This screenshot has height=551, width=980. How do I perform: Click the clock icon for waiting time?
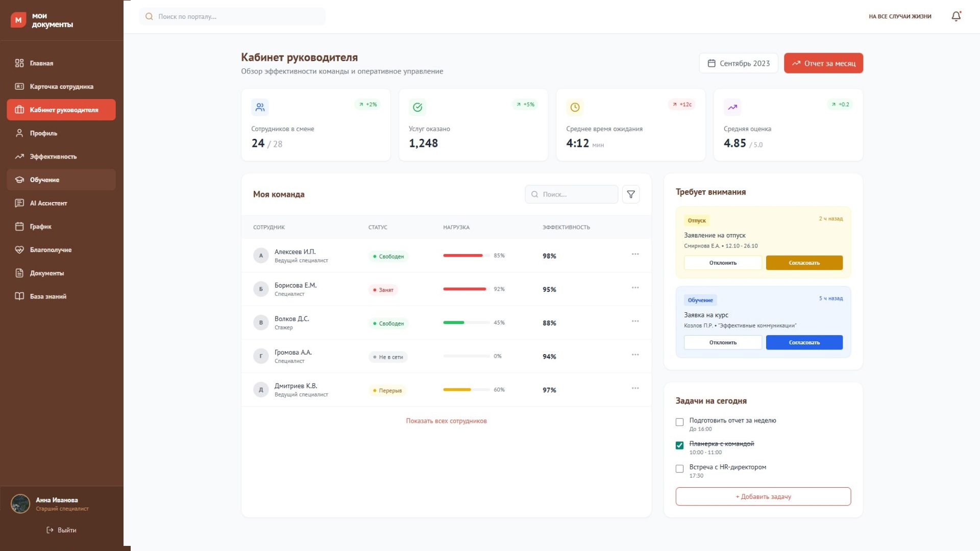(x=575, y=107)
